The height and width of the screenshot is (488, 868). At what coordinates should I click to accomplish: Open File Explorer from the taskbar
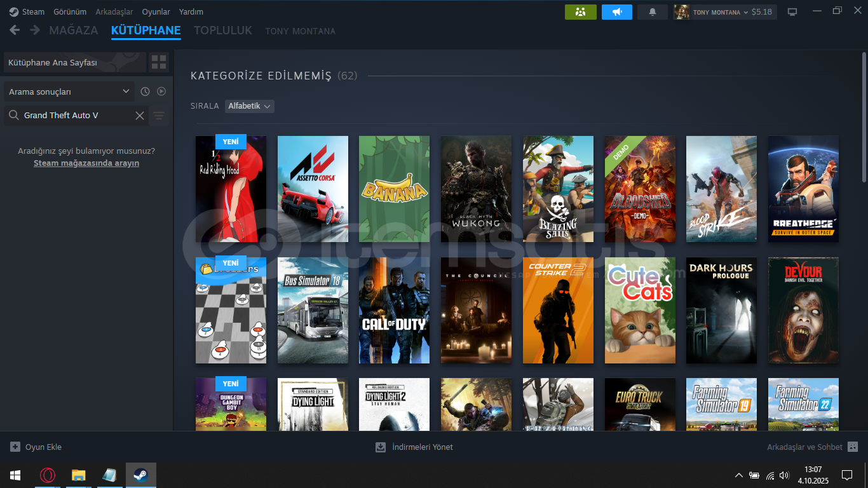[x=78, y=475]
